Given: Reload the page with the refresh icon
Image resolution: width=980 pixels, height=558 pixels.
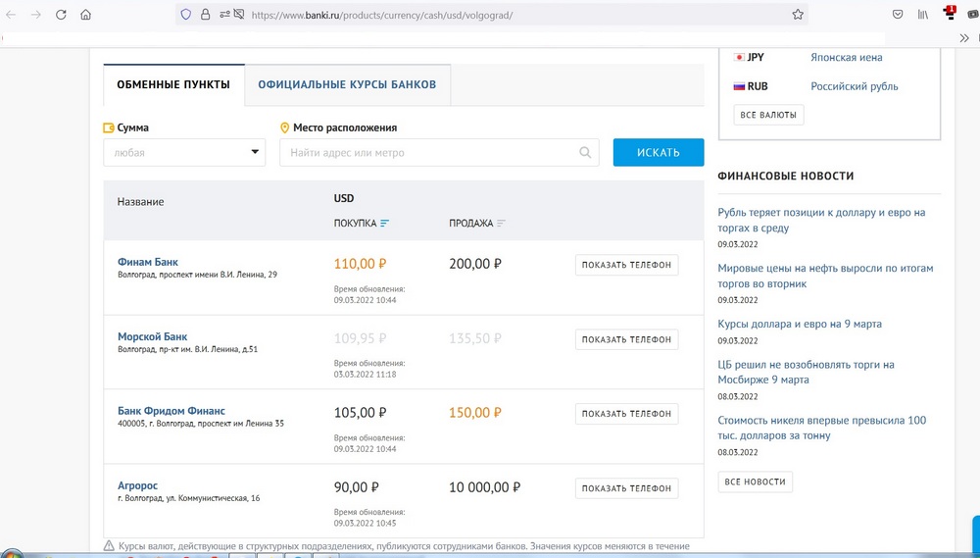Looking at the screenshot, I should point(61,15).
